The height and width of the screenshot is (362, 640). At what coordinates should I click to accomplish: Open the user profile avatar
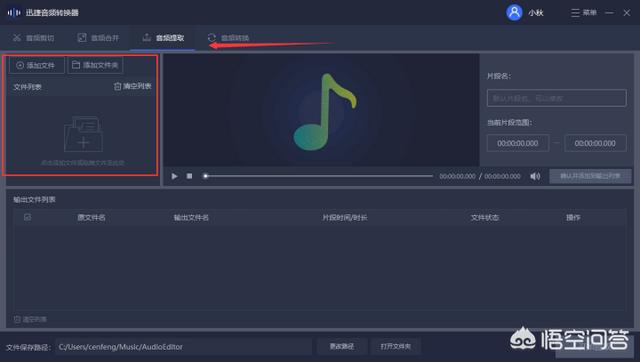click(x=514, y=13)
